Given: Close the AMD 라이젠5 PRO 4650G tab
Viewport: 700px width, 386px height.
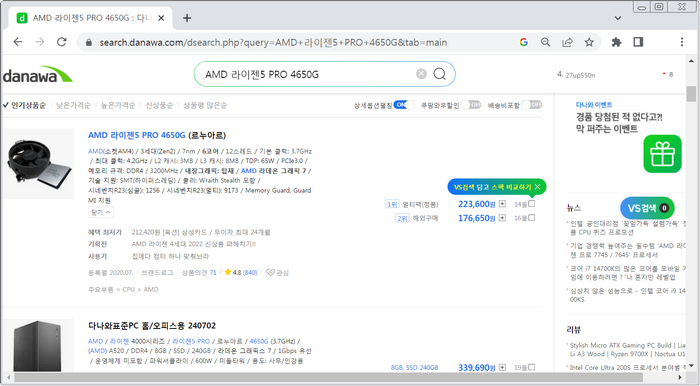Looking at the screenshot, I should pyautogui.click(x=161, y=18).
